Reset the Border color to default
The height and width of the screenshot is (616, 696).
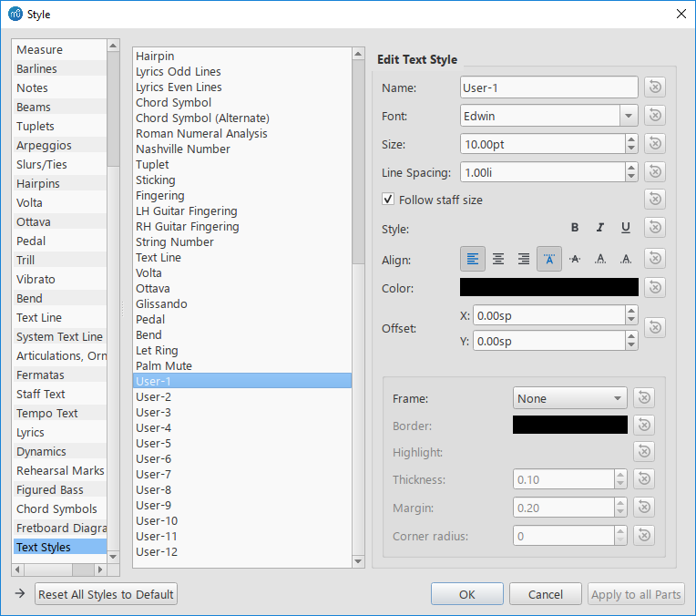tap(644, 425)
